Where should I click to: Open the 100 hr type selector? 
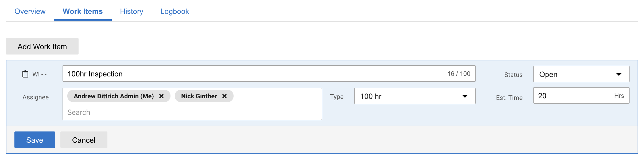[415, 96]
